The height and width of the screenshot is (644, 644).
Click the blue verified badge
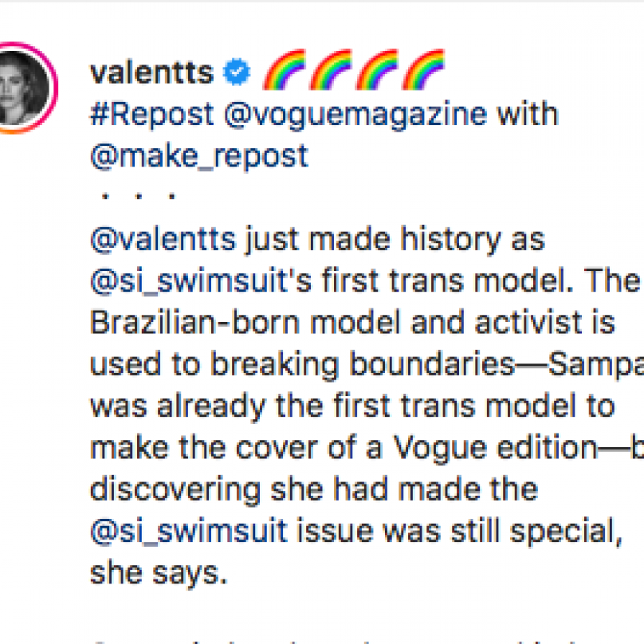(x=237, y=73)
